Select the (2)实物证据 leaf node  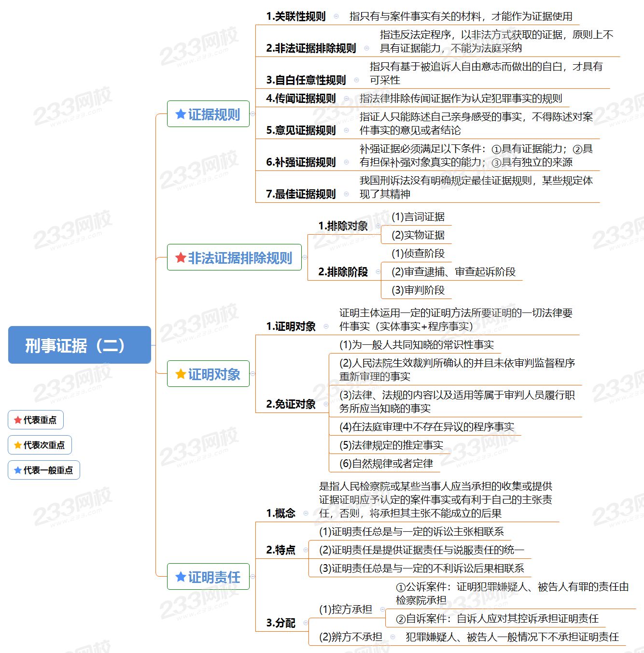pos(418,235)
